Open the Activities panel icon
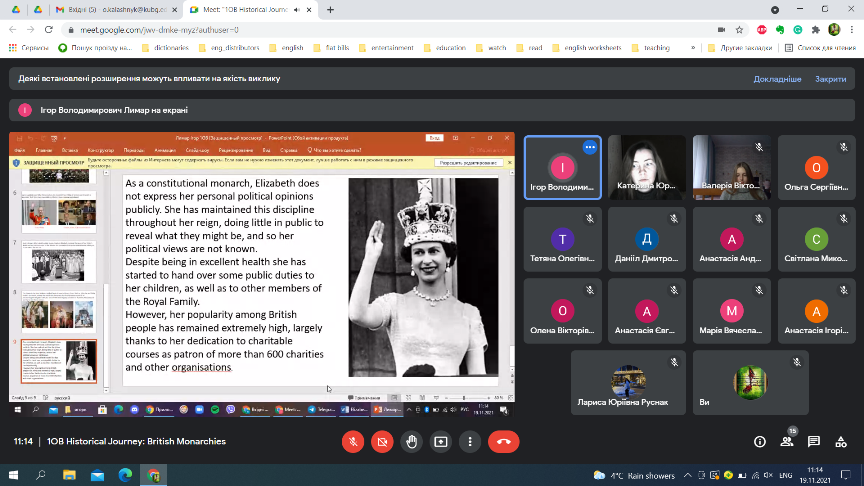Image resolution: width=864 pixels, height=486 pixels. [x=842, y=441]
